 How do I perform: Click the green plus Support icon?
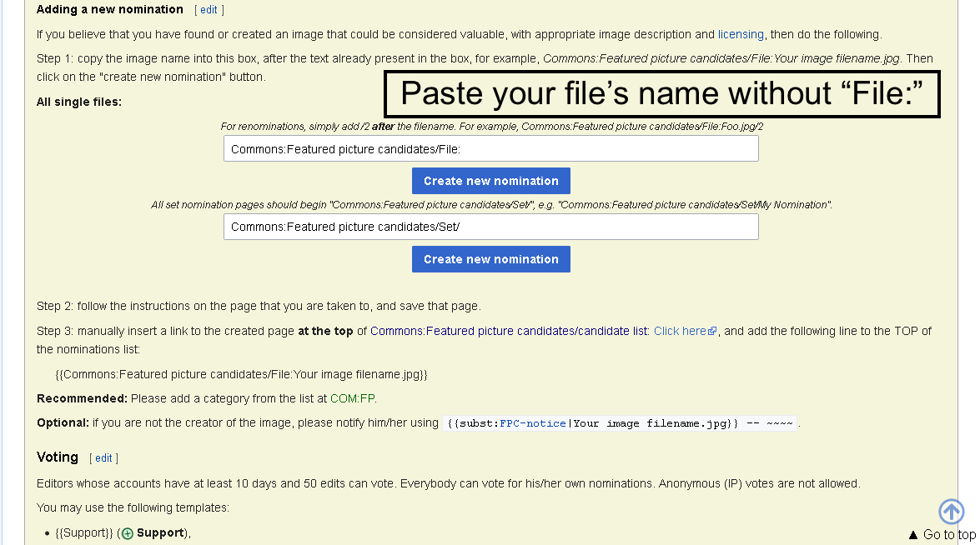(128, 533)
